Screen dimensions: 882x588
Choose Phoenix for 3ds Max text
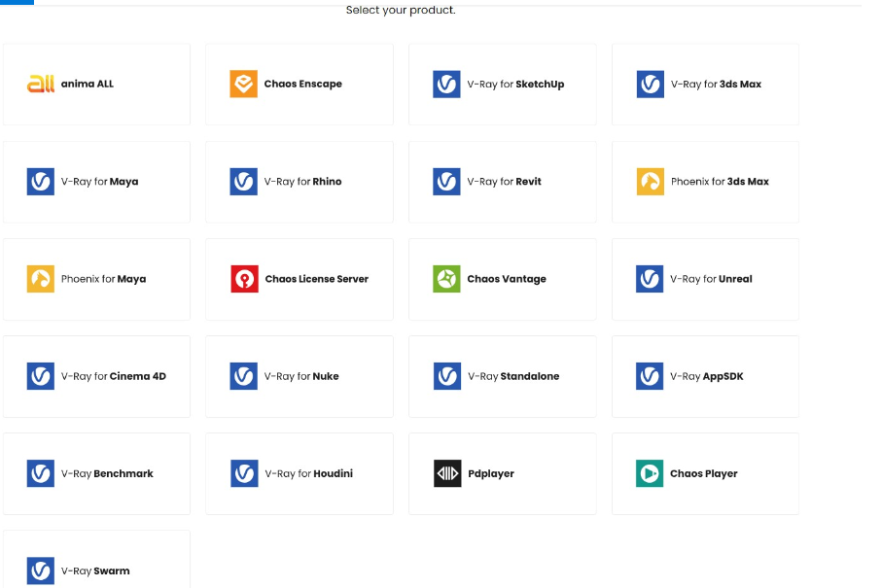point(720,182)
